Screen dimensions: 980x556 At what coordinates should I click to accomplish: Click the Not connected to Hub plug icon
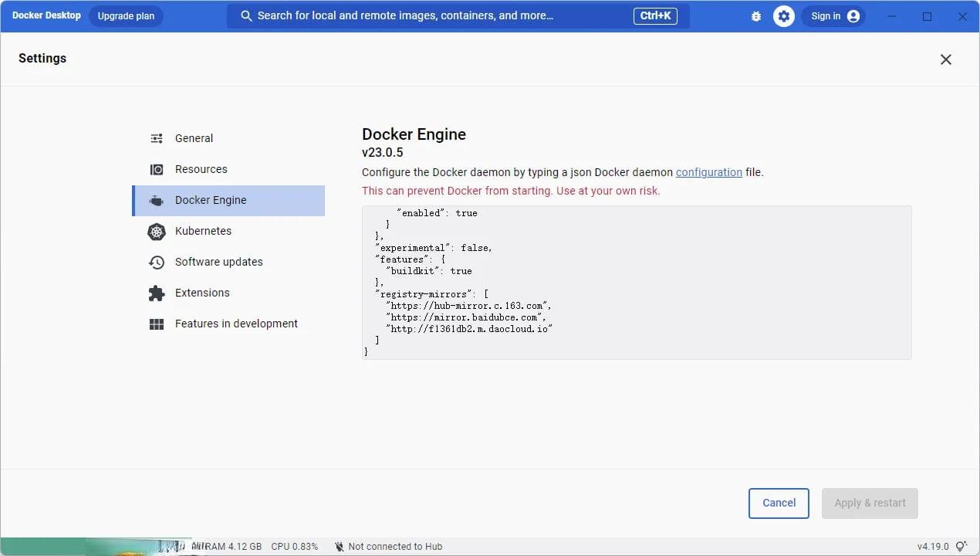pos(340,547)
